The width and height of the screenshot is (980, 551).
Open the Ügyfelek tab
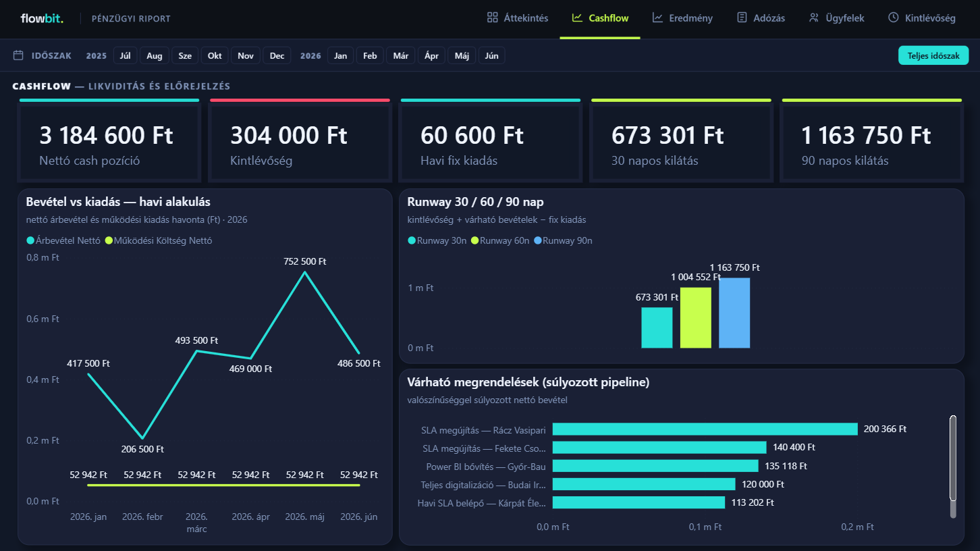[836, 18]
